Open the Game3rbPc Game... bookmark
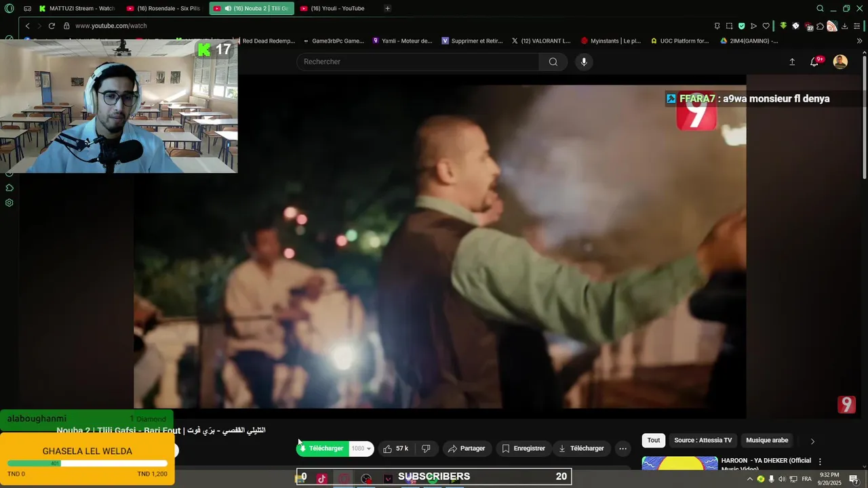Image resolution: width=868 pixels, height=488 pixels. (x=334, y=41)
